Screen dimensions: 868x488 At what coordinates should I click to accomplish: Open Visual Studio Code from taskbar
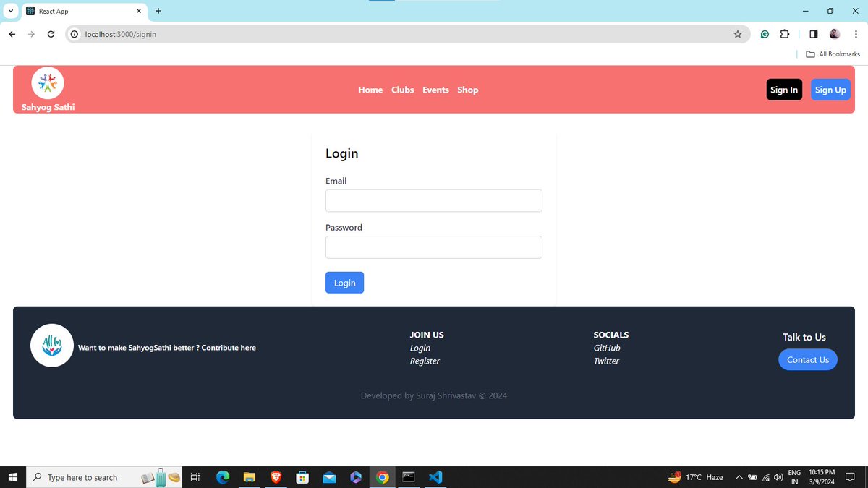tap(435, 477)
